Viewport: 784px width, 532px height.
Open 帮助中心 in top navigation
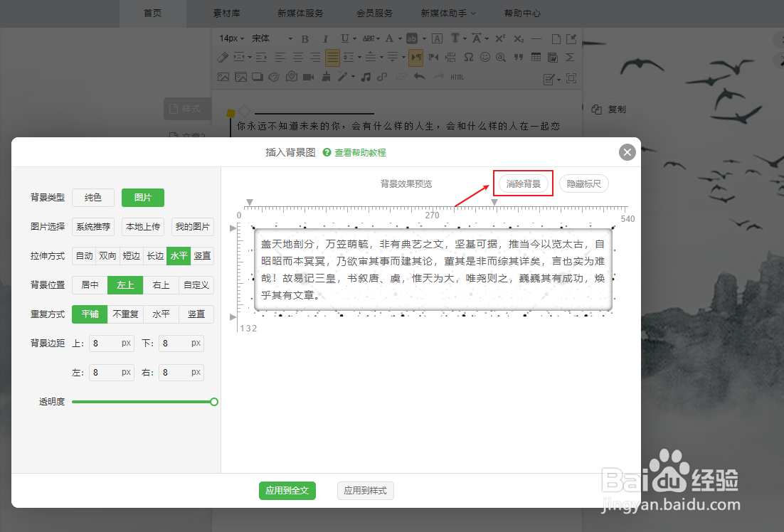click(x=522, y=14)
